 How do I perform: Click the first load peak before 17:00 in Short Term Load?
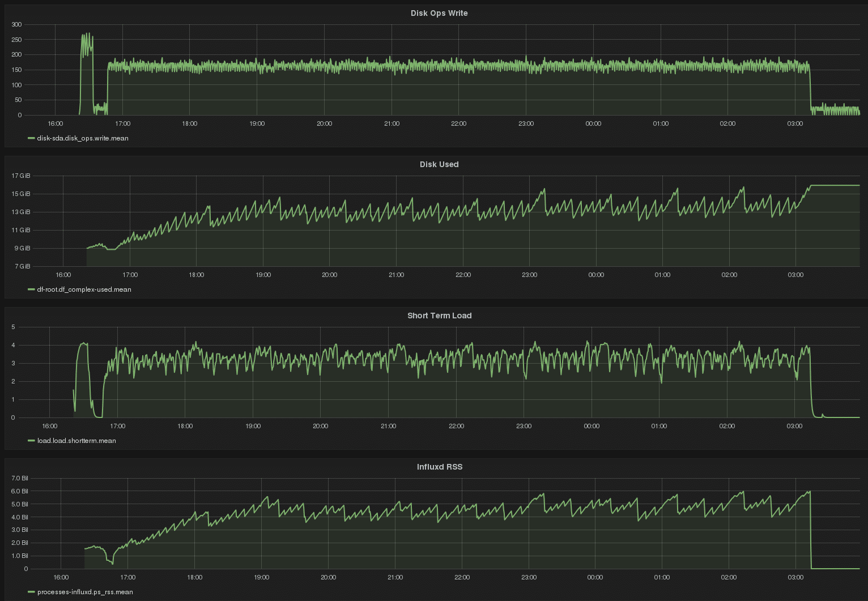(x=84, y=343)
